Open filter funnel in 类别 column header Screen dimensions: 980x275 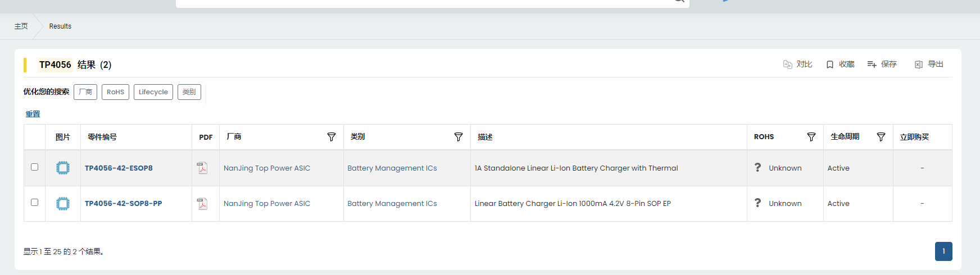click(x=459, y=137)
